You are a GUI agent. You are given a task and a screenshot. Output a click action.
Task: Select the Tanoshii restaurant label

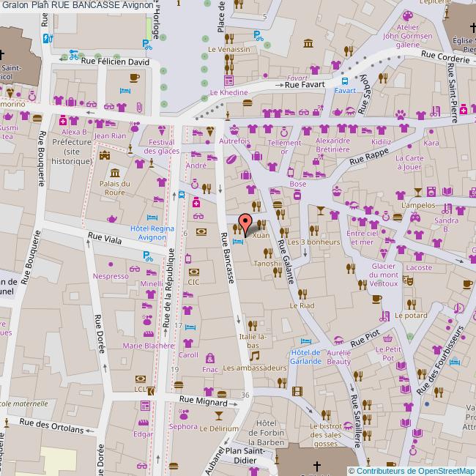(268, 264)
